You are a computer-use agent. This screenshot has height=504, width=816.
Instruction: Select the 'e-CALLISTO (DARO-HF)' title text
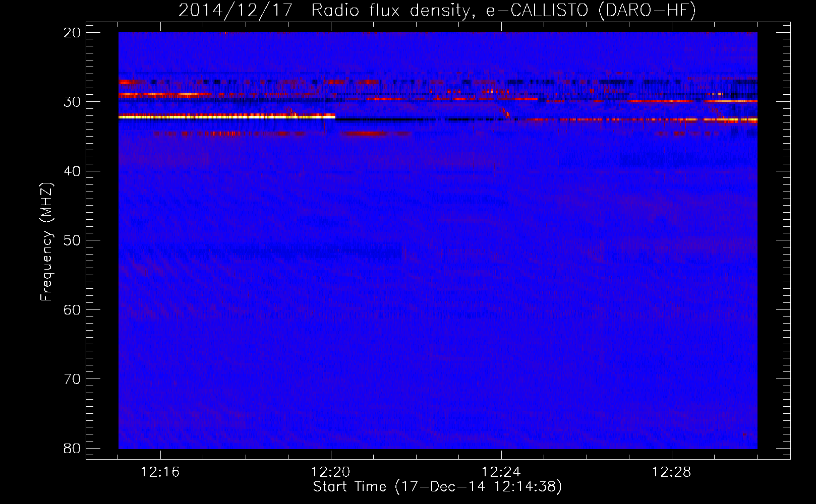click(591, 10)
